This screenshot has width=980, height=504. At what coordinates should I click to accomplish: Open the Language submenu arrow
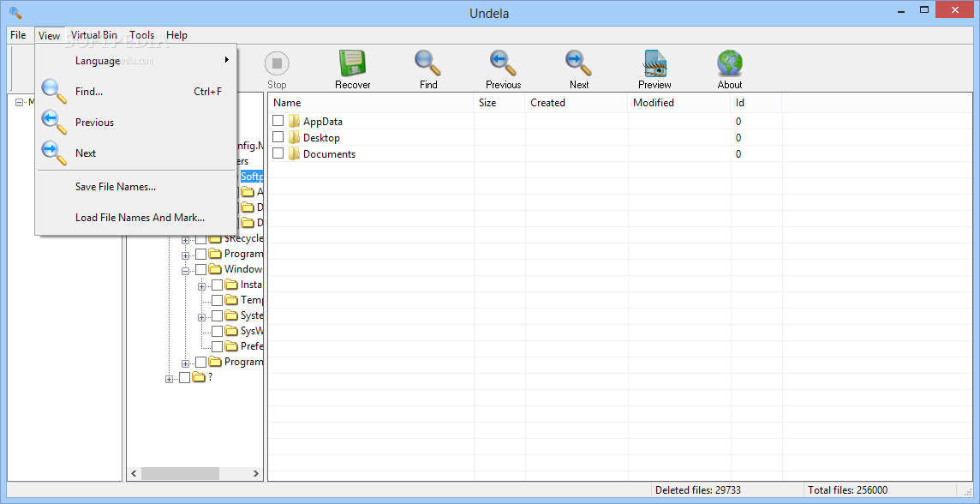pos(227,60)
